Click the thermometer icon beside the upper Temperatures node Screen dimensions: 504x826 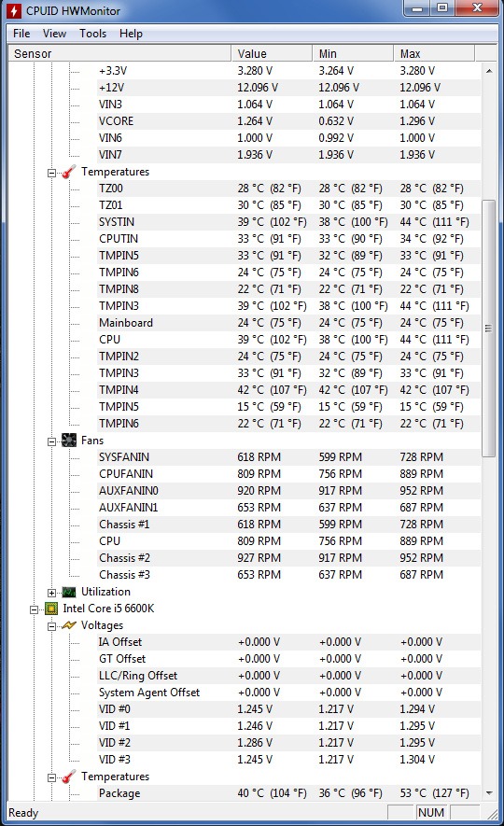pyautogui.click(x=69, y=172)
